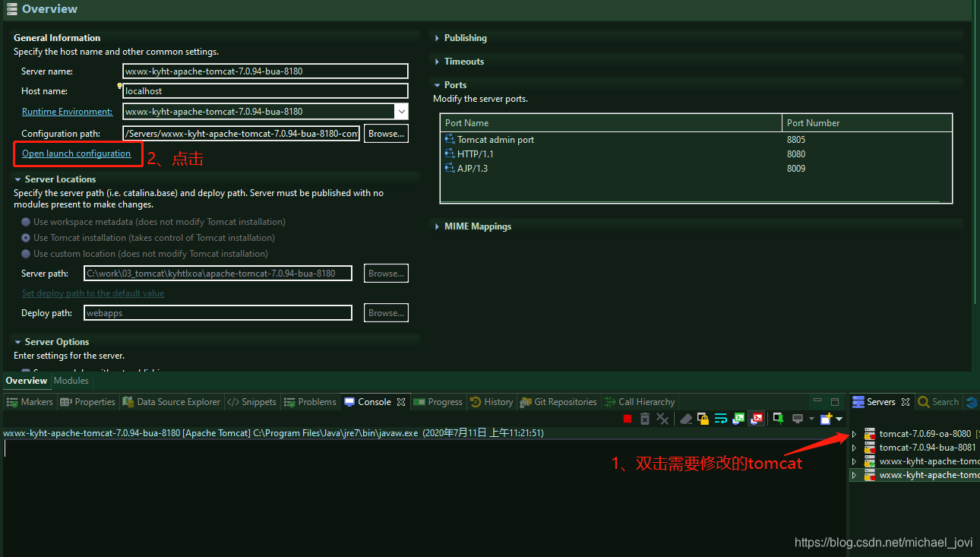980x557 pixels.
Task: Open the Call Hierarchy view tab
Action: click(640, 402)
